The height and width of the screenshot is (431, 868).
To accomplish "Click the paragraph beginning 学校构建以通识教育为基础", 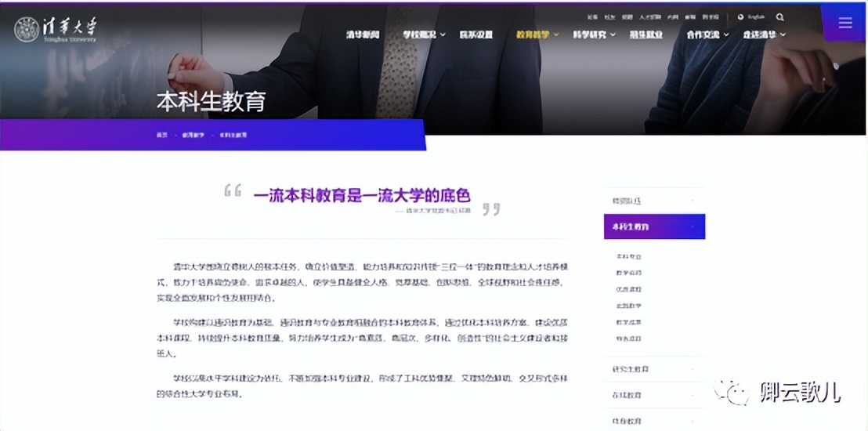I will pyautogui.click(x=363, y=338).
